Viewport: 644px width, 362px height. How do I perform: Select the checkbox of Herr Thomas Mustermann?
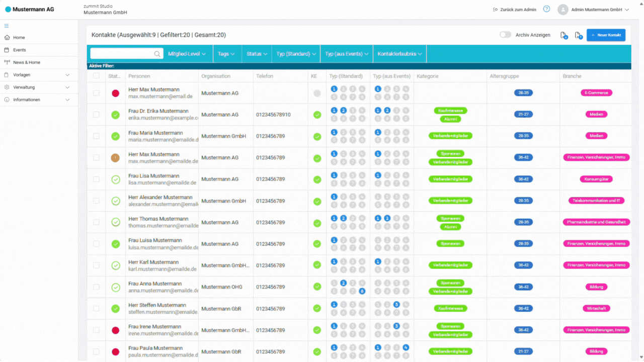(96, 223)
